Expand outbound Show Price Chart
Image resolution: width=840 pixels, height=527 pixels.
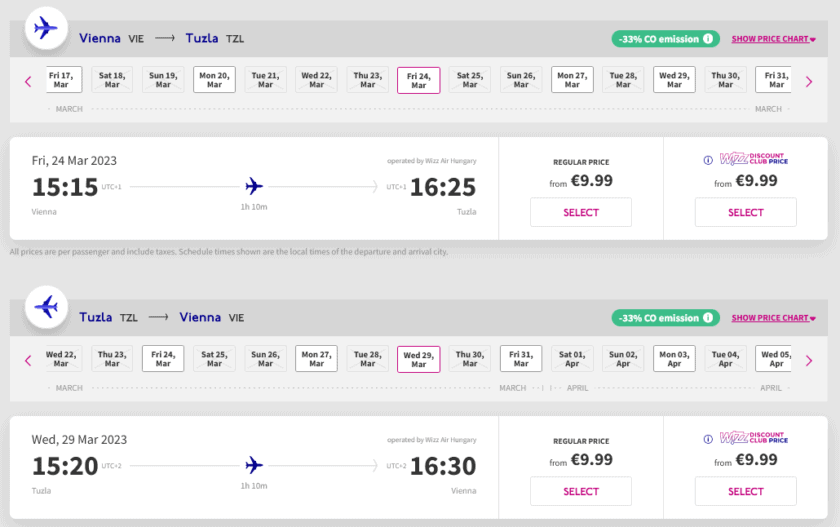pyautogui.click(x=773, y=39)
